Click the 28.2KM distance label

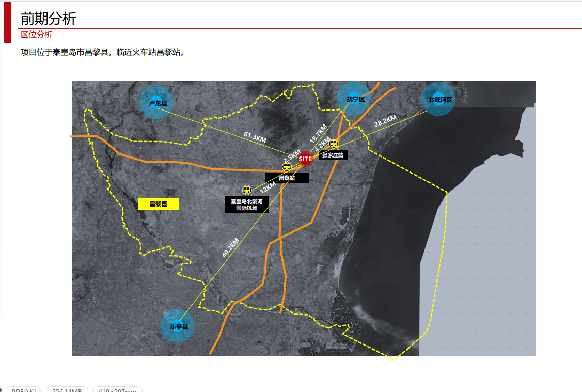coord(385,121)
